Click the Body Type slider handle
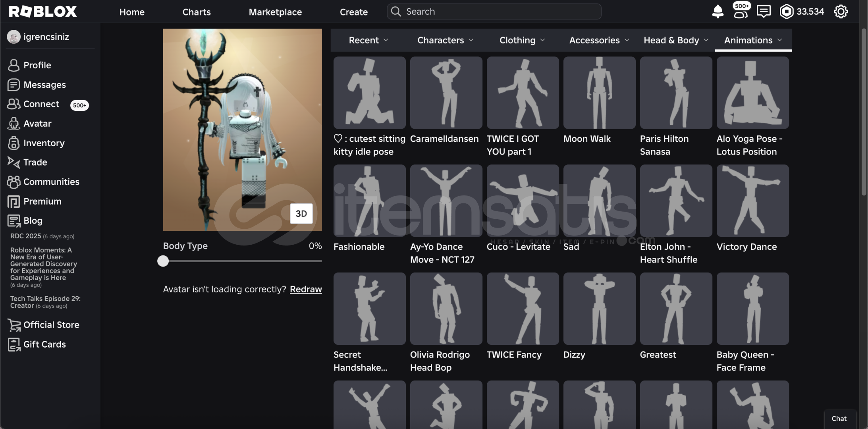The width and height of the screenshot is (868, 429). (x=163, y=261)
